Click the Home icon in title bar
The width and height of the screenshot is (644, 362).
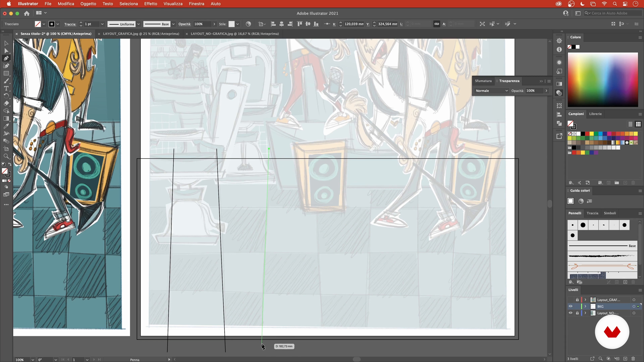[27, 13]
